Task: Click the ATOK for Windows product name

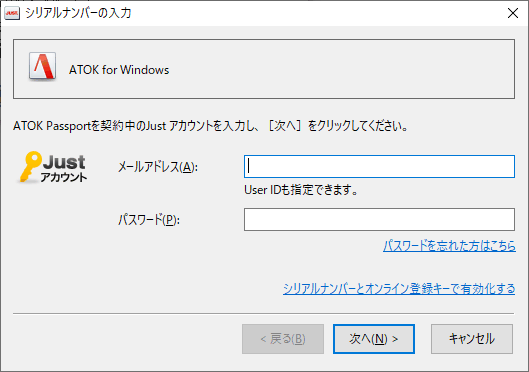Action: coord(119,70)
